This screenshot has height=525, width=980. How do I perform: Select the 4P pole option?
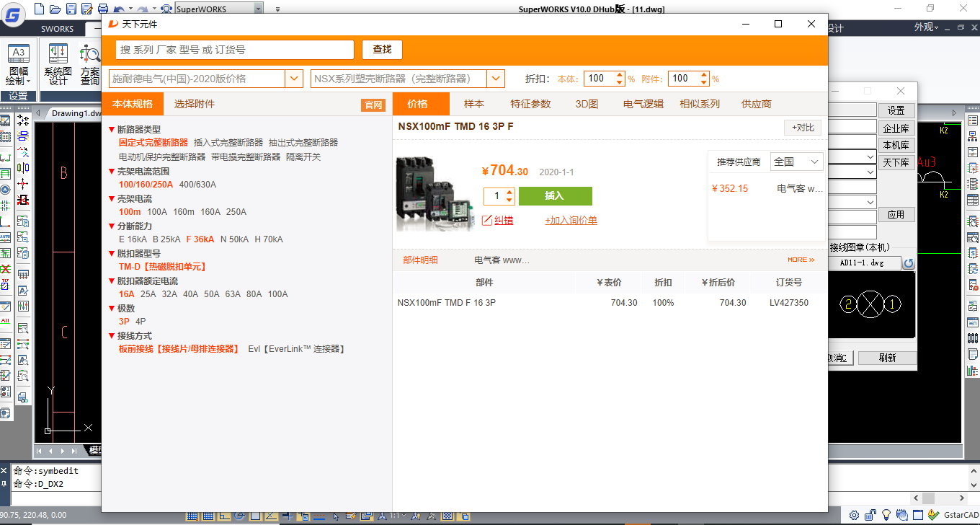pyautogui.click(x=141, y=322)
